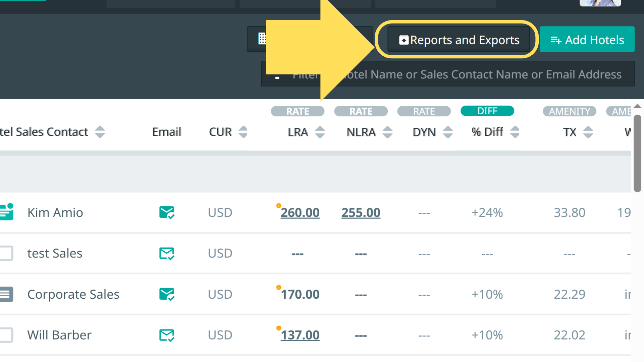
Task: Open Corporate Sales document icon
Action: (x=7, y=294)
